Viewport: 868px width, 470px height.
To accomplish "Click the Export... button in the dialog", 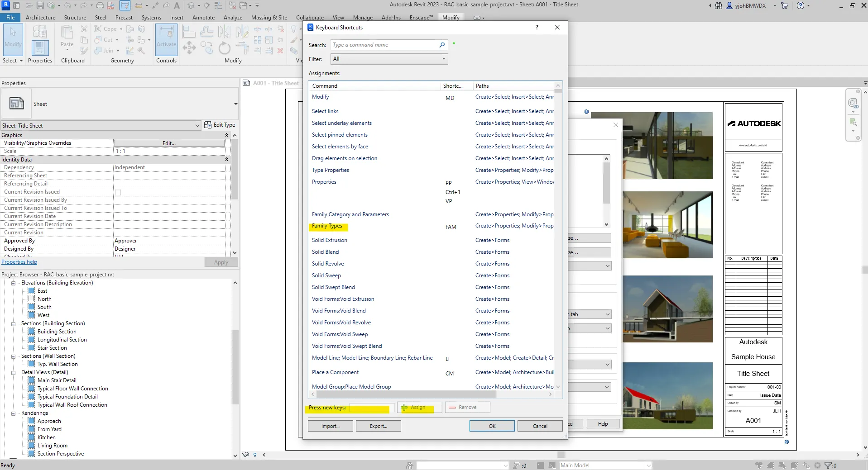I will 378,426.
